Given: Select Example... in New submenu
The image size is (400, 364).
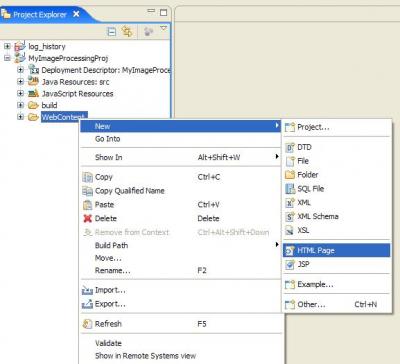Looking at the screenshot, I should pos(336,284).
